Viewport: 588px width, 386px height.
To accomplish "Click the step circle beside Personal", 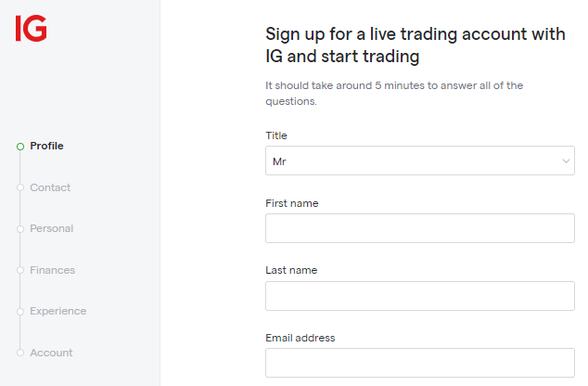I will pyautogui.click(x=19, y=228).
